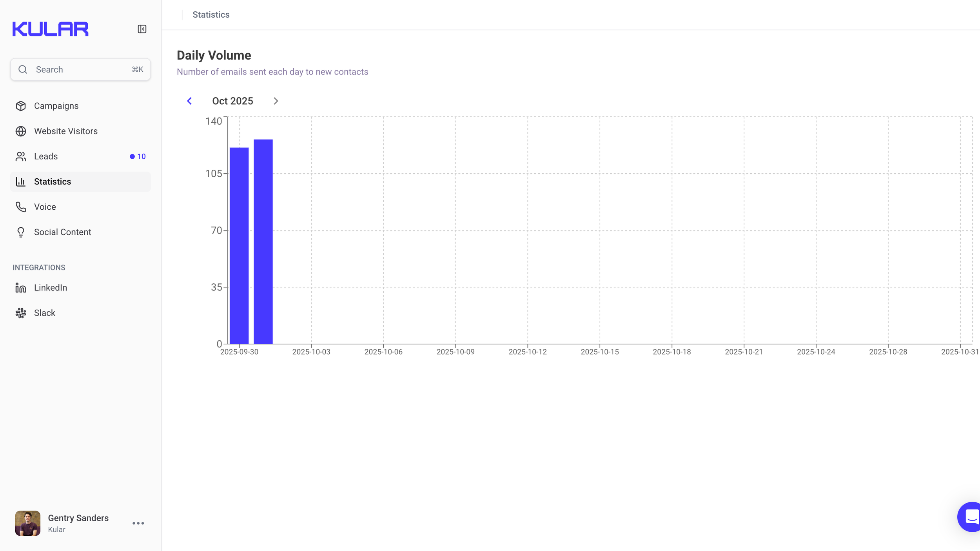Go to next month chevron

coord(276,101)
